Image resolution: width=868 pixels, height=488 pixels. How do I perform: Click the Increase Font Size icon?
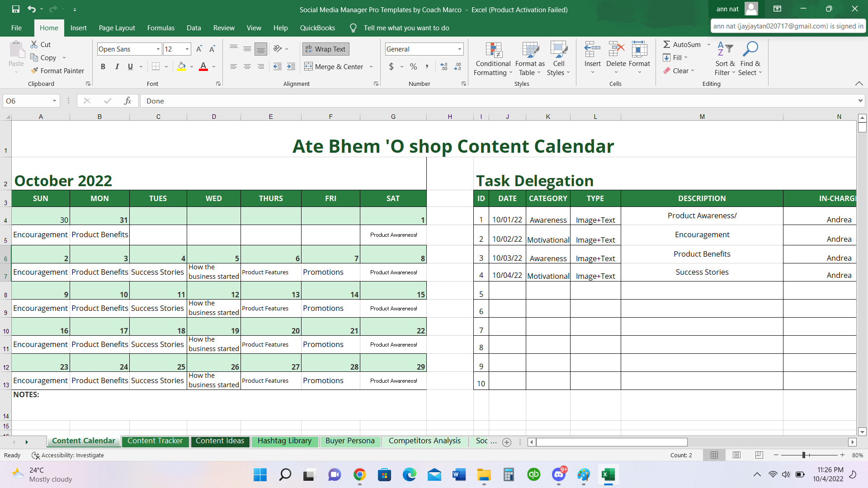coord(199,49)
